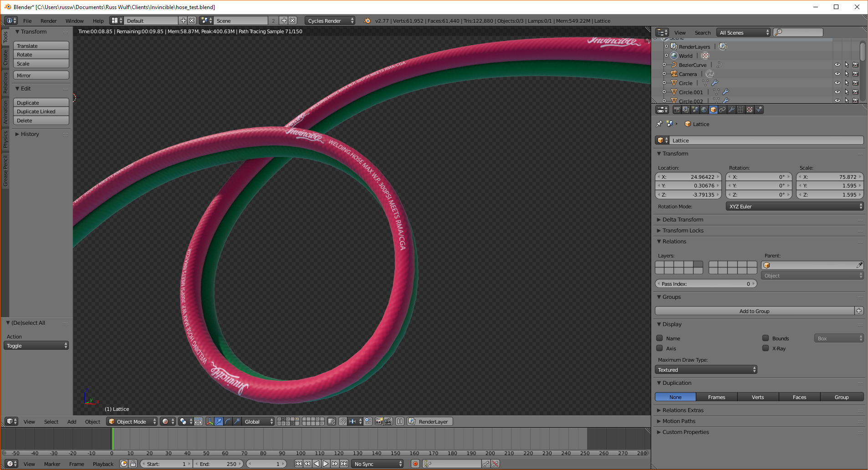Open the Rotation Mode XYZ Euler dropdown
This screenshot has height=470, width=868.
(795, 207)
